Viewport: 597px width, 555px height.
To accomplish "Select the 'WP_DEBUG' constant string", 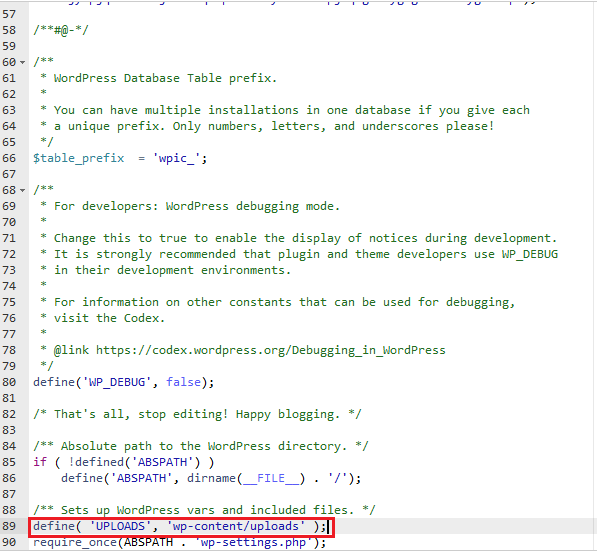I will point(117,382).
